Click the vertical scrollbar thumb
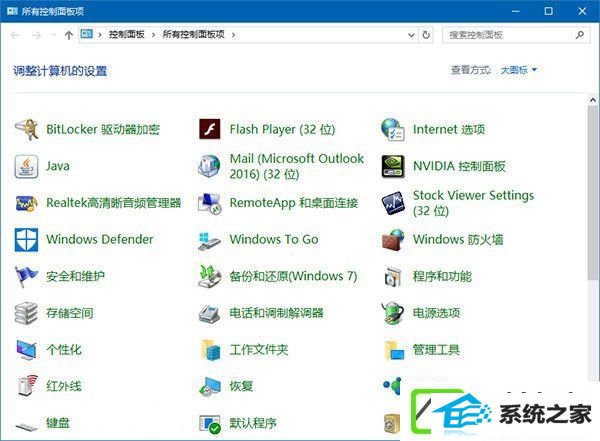This screenshot has height=441, width=600. (x=593, y=193)
